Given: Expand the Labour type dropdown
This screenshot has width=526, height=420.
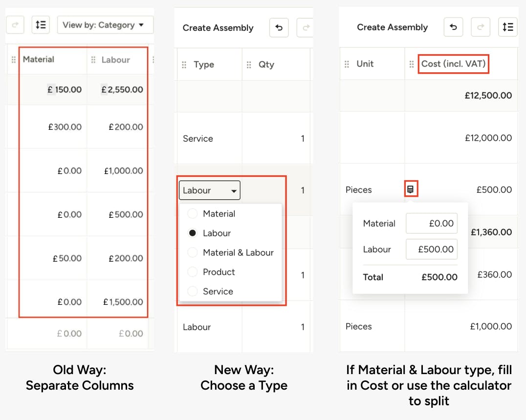Looking at the screenshot, I should [210, 190].
